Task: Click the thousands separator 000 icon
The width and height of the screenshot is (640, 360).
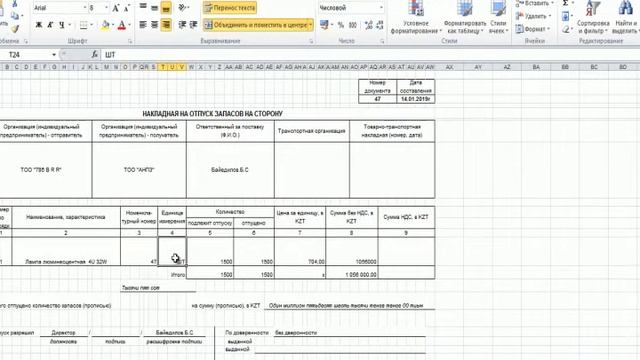Action: (353, 25)
